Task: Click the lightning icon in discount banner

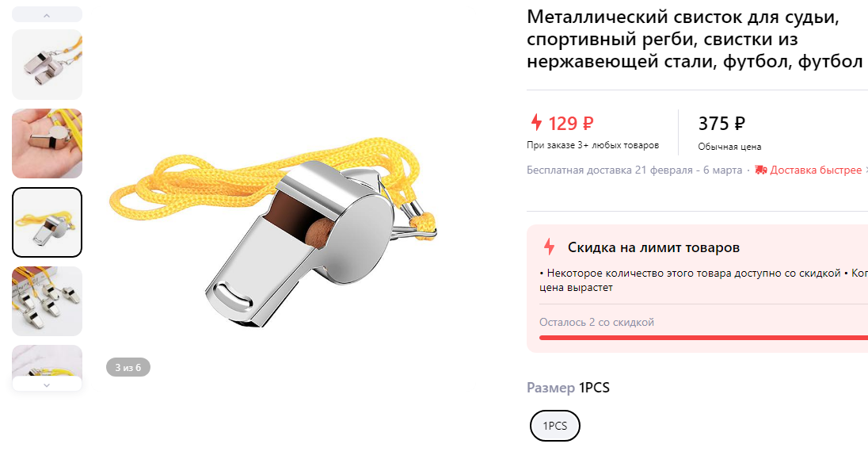Action: (x=549, y=247)
